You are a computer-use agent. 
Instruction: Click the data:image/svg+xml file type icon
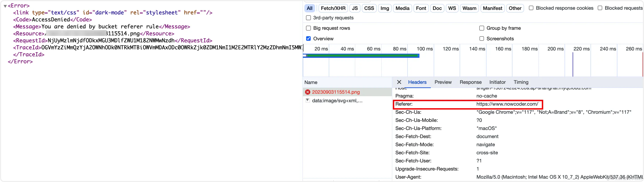tap(308, 101)
